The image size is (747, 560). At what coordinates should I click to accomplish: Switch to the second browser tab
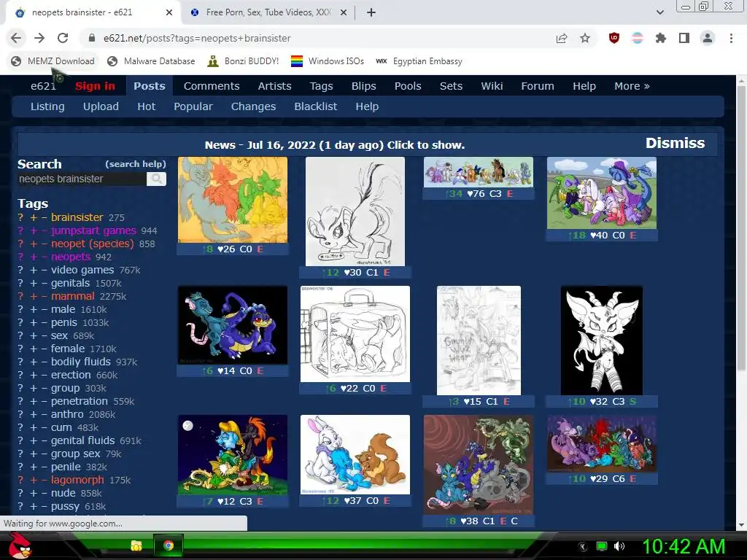(x=268, y=12)
